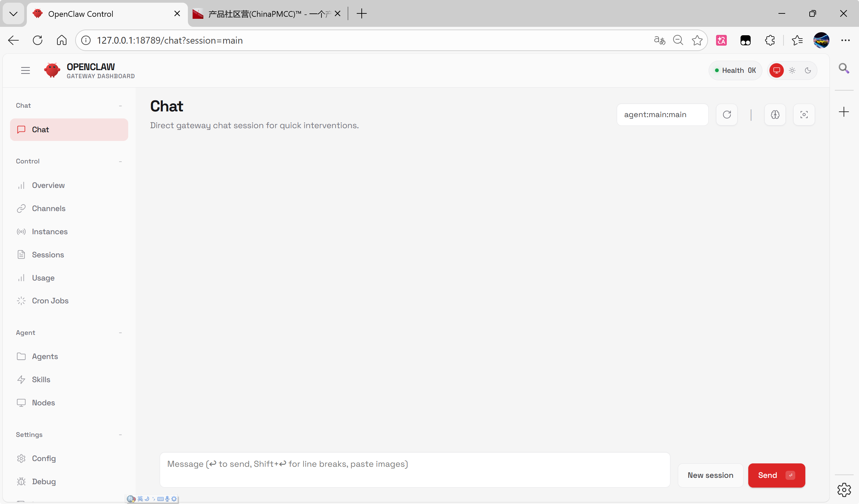Click the message input field

[x=414, y=469]
